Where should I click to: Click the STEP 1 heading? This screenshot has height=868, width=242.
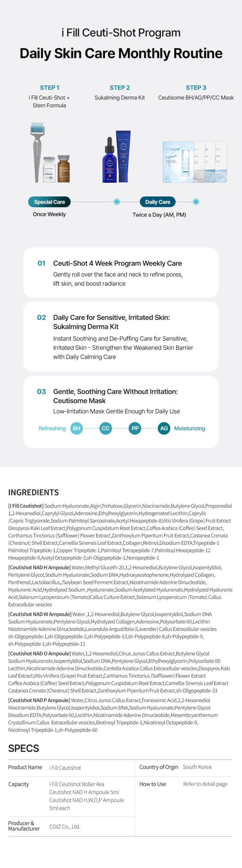point(49,87)
